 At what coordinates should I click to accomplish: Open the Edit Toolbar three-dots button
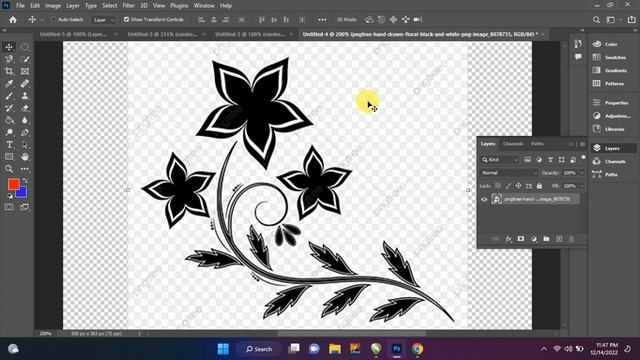pyautogui.click(x=24, y=169)
